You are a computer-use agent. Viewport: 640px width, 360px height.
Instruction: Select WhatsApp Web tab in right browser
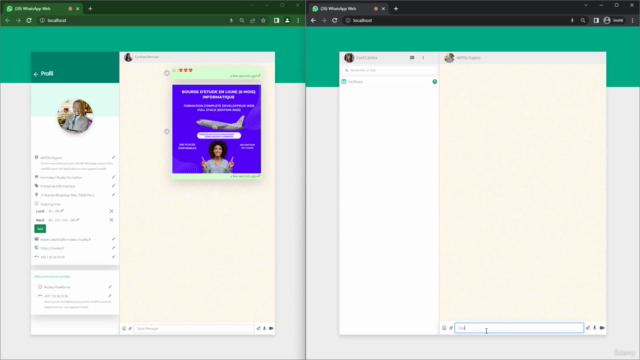point(348,9)
